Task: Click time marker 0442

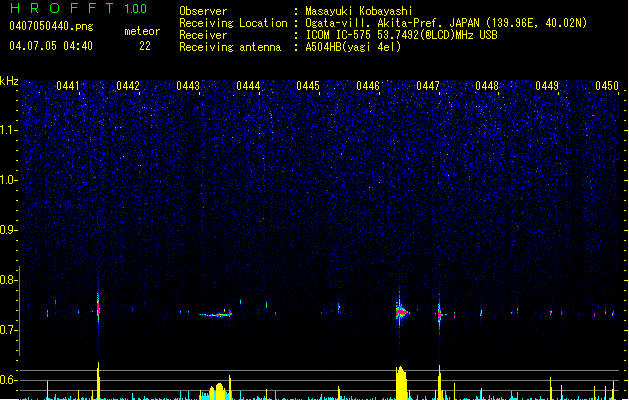Action: tap(128, 86)
